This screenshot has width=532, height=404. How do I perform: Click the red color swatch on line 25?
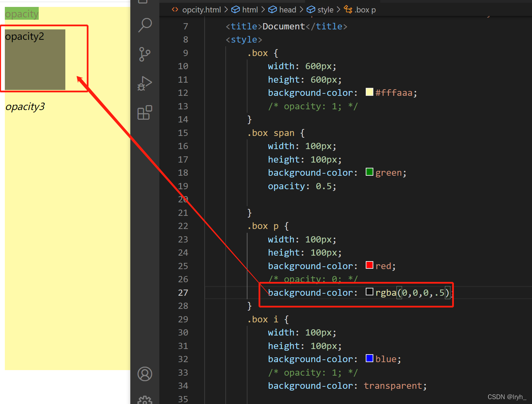(370, 265)
